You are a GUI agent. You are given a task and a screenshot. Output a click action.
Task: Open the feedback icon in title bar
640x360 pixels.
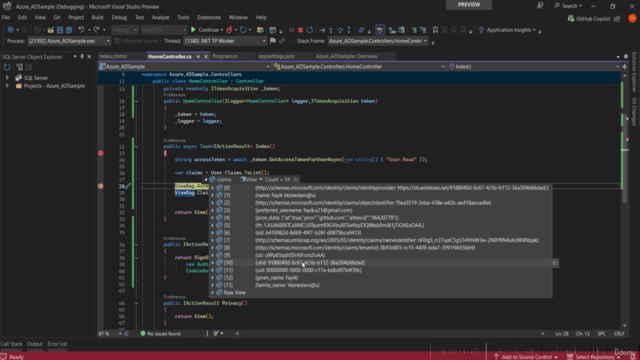pyautogui.click(x=540, y=6)
